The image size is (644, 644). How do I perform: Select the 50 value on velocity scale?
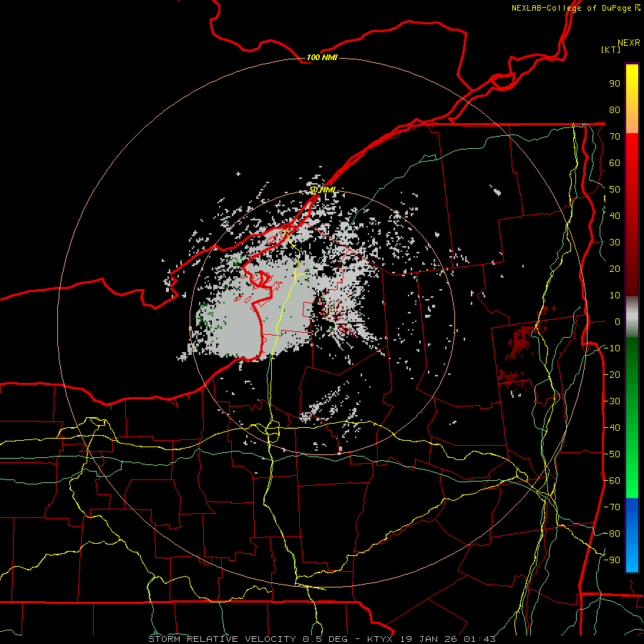[615, 190]
